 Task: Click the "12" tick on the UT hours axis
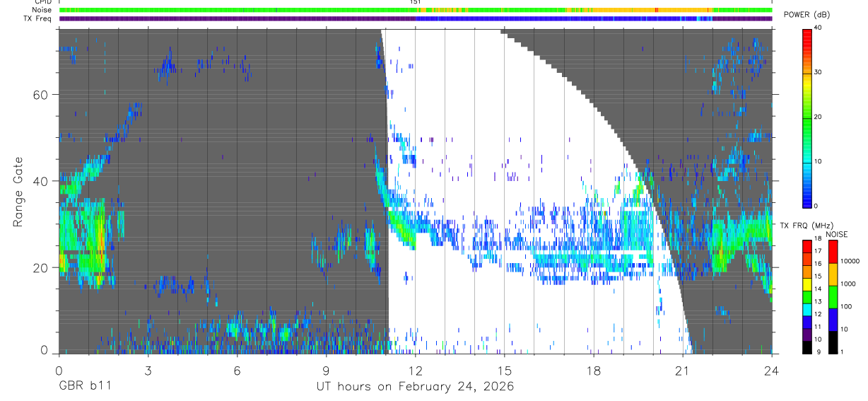click(x=416, y=370)
